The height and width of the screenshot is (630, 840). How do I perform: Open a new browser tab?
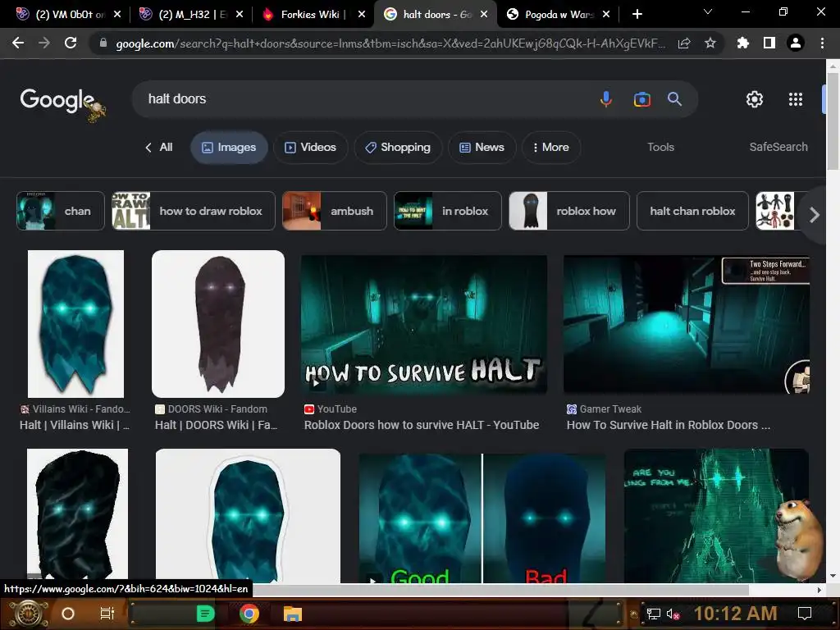(x=637, y=14)
